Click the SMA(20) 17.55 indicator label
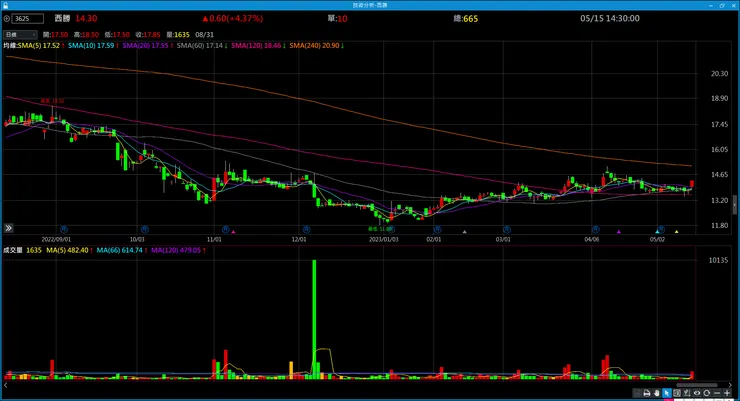 145,45
